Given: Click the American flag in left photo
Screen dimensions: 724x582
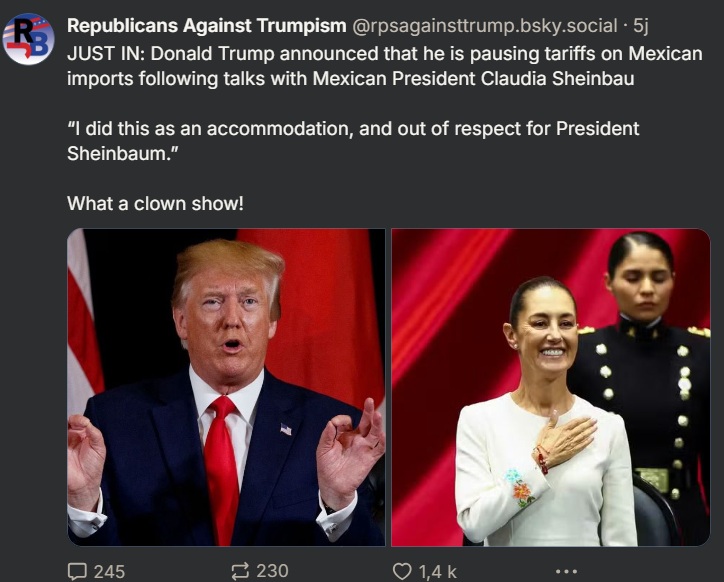Looking at the screenshot, I should point(83,323).
